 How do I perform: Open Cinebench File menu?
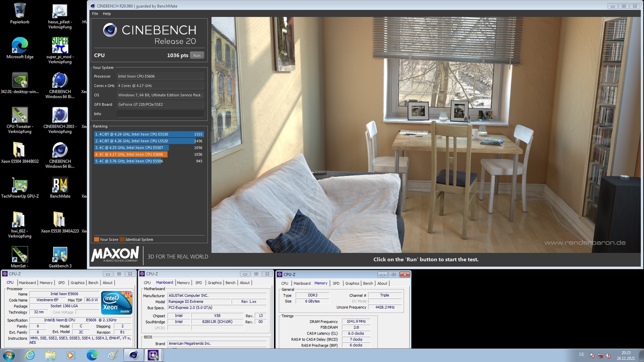click(95, 14)
